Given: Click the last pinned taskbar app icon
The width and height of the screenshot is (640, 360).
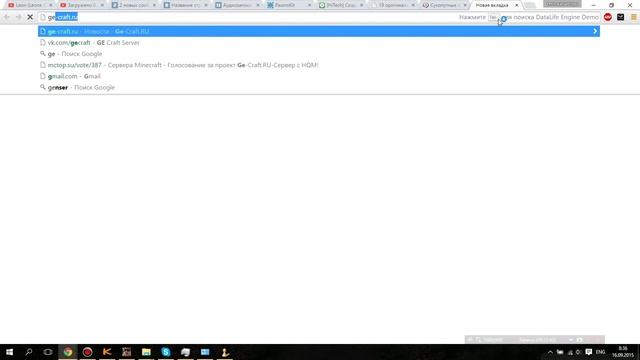Looking at the screenshot, I should [224, 352].
